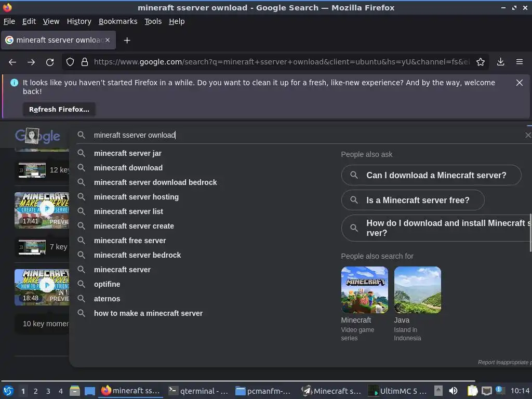The height and width of the screenshot is (399, 532).
Task: Select suggestion minecraft server hosting
Action: pos(137,197)
